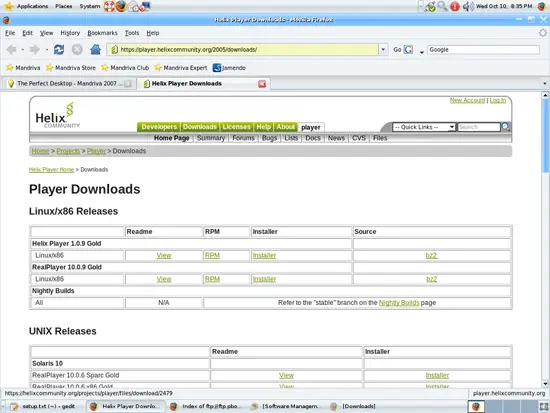Screen dimensions: 550x413
Task: Click the red update alert tray icon
Action: pos(455,6)
